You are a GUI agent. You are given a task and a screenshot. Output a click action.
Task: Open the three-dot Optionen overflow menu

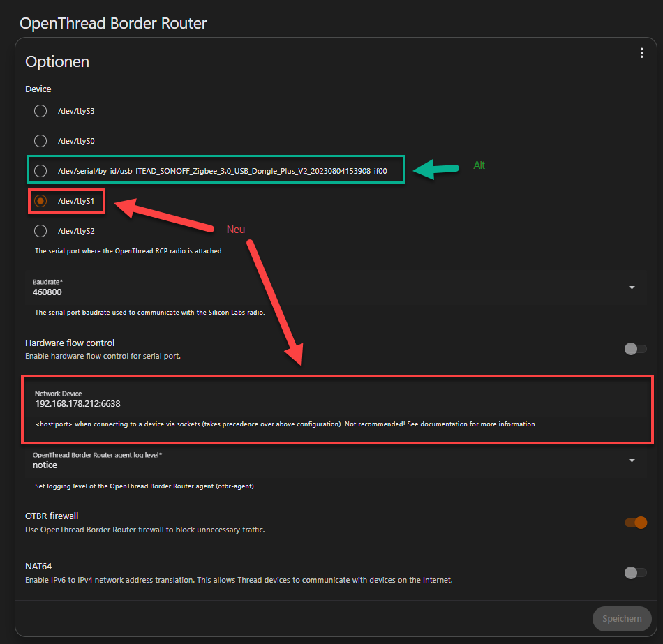pyautogui.click(x=641, y=53)
